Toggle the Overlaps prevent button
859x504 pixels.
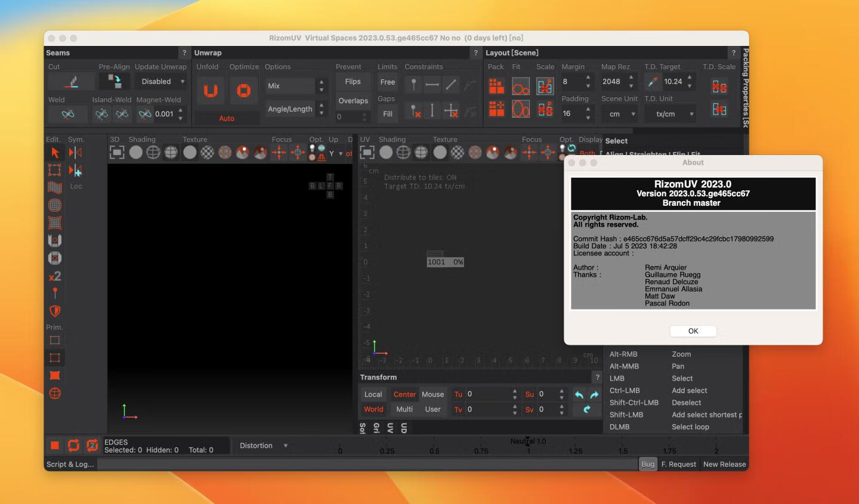tap(353, 101)
